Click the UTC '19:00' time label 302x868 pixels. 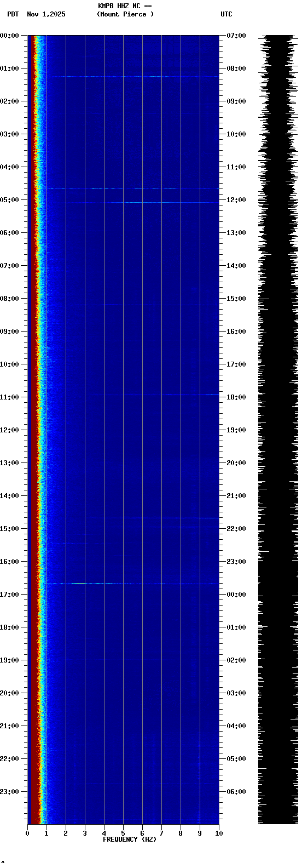(236, 430)
